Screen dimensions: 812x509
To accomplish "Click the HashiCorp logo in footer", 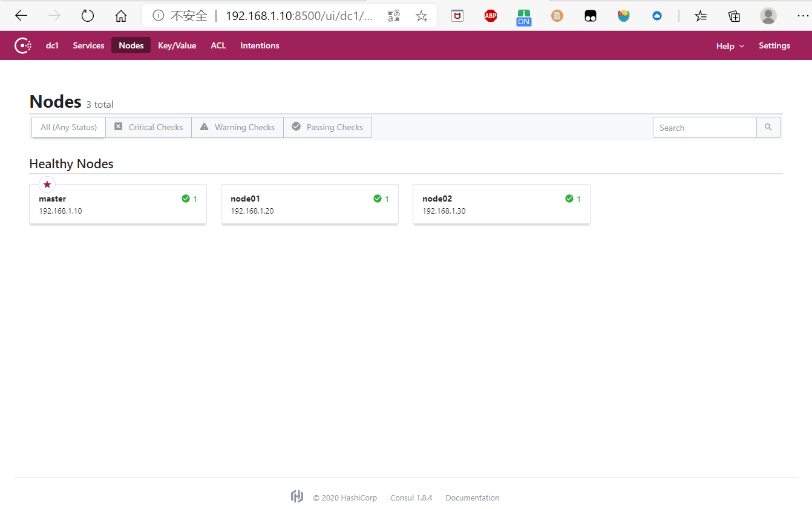I will (x=297, y=497).
